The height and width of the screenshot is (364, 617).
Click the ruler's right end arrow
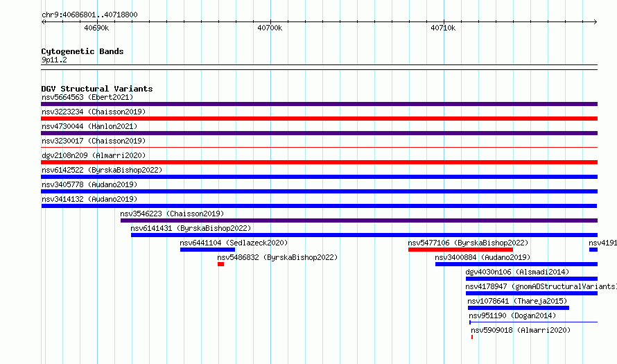click(596, 21)
